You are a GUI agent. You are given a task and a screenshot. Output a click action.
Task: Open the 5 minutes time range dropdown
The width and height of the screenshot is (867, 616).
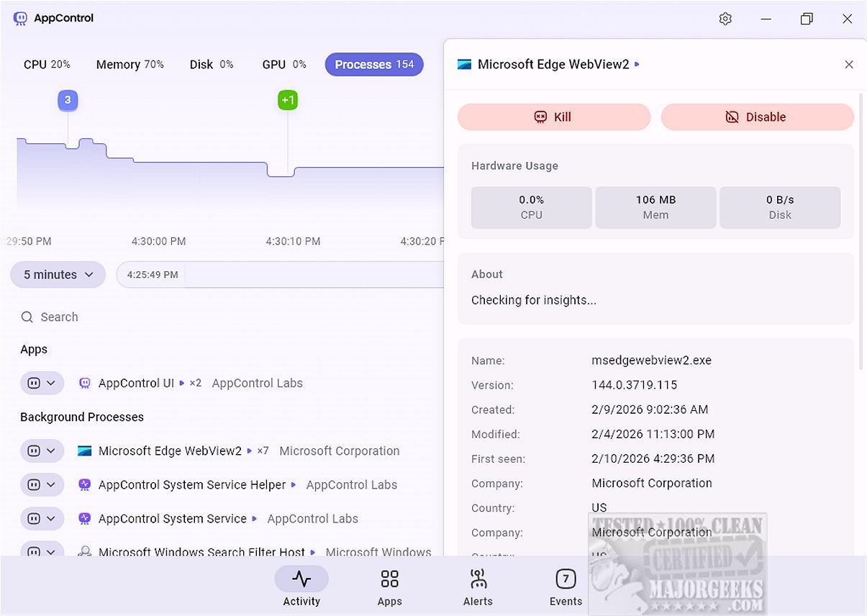[58, 274]
